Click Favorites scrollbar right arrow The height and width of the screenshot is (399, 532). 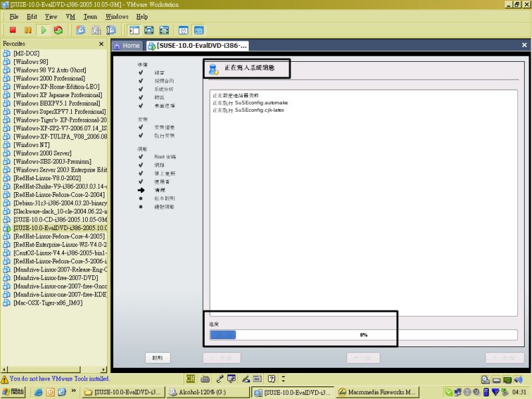click(104, 370)
